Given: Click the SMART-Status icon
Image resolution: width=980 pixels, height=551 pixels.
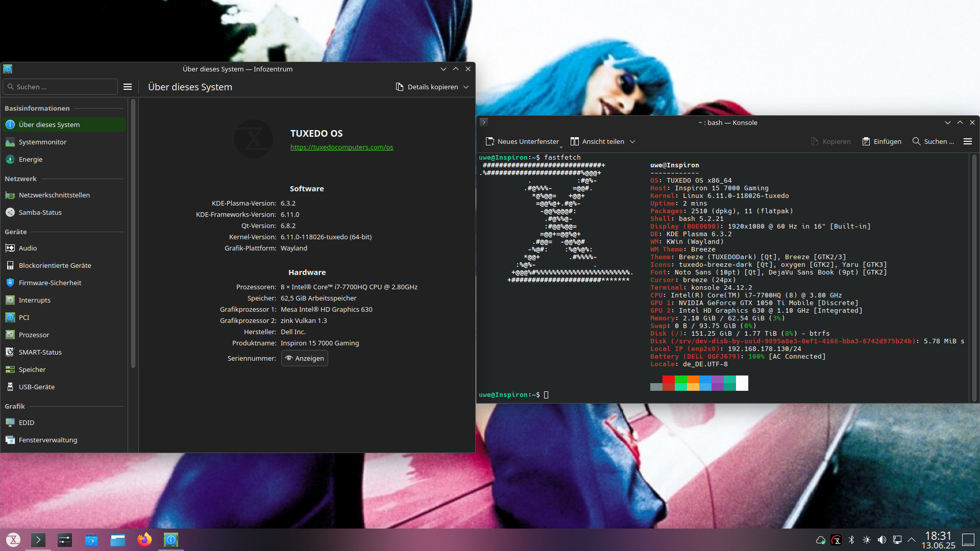Looking at the screenshot, I should click(x=10, y=352).
